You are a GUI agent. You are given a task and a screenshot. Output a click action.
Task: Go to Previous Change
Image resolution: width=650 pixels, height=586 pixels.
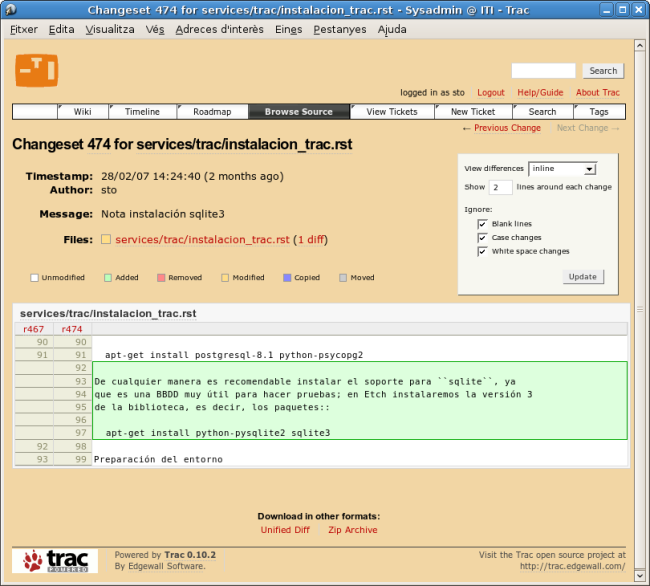(507, 128)
